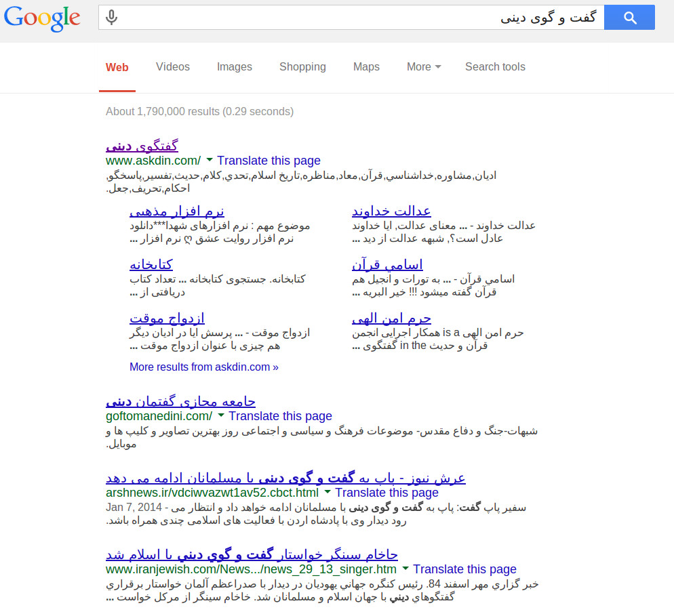Click the blue search magnifier button

click(629, 18)
